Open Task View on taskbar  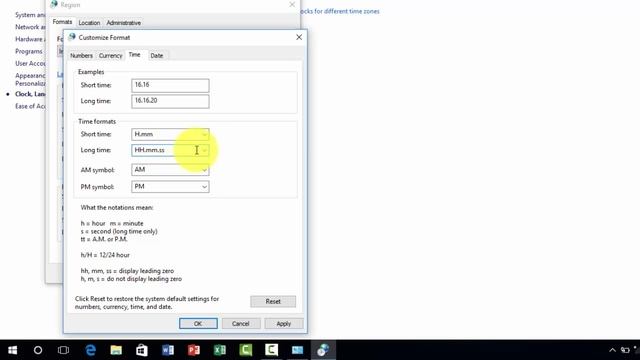[63, 350]
